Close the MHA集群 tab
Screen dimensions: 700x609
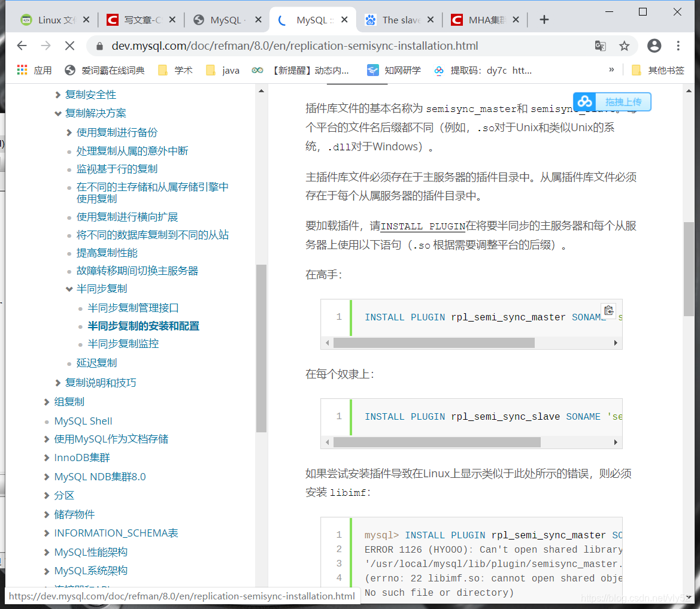tap(516, 20)
